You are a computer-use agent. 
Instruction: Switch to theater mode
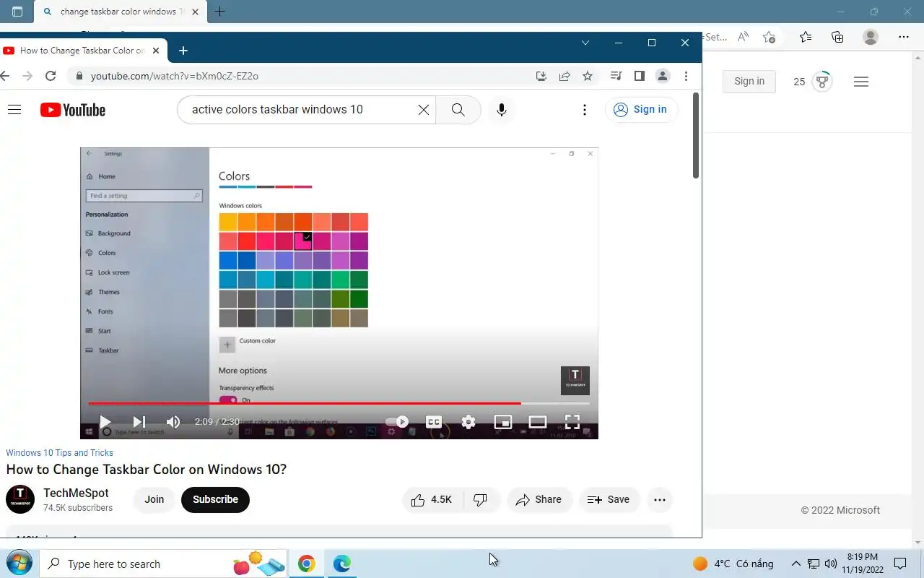point(538,422)
